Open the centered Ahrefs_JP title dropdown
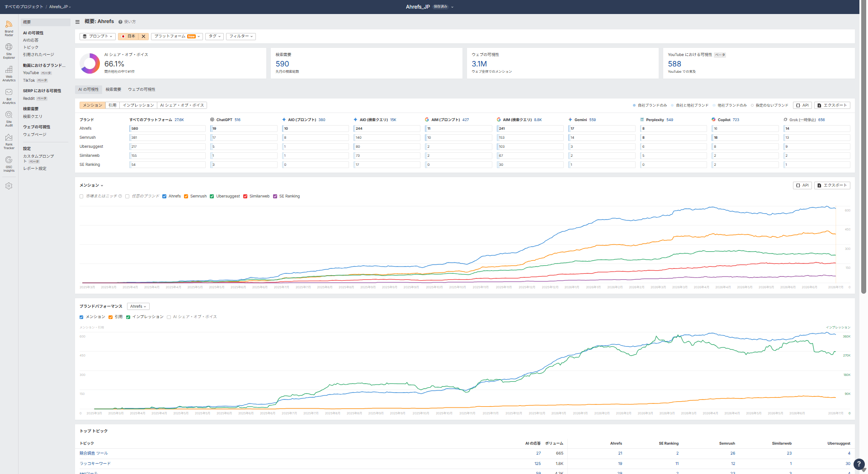Screen dimensions: 868x474 pos(429,7)
